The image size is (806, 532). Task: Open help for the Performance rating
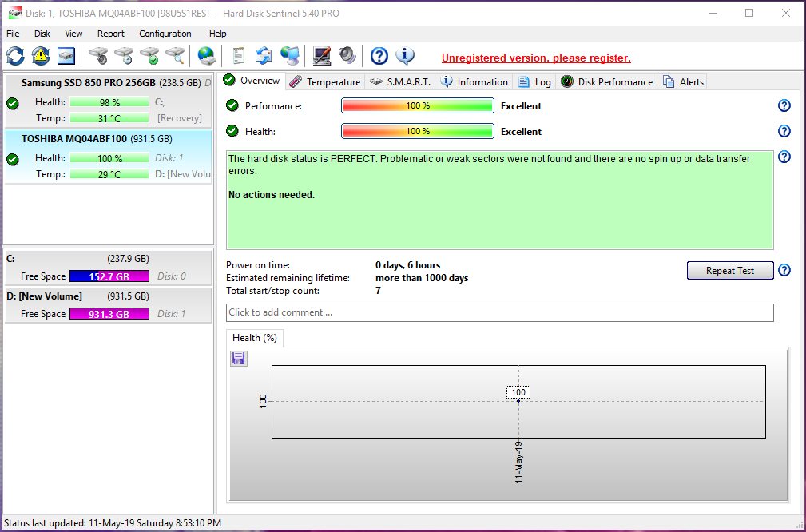[x=784, y=106]
